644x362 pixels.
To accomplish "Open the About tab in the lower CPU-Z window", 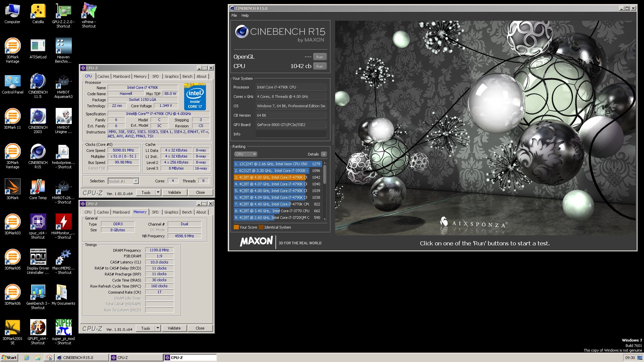I will 201,212.
